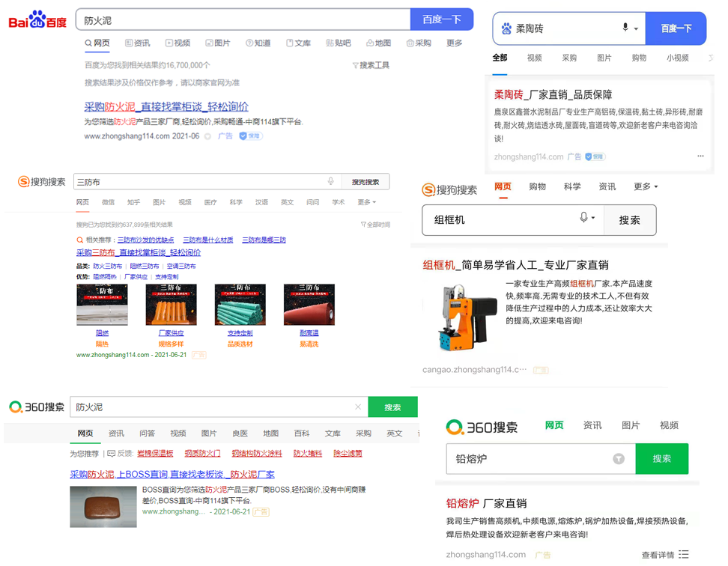Click microphone icon in 三防布 Sogou search box
This screenshot has height=566, width=728.
(330, 181)
